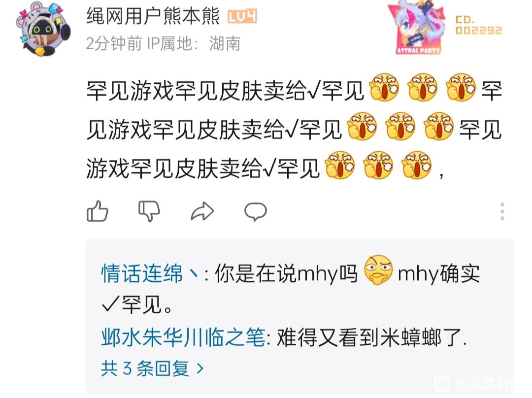Viewport: 532px width, 398px height.
Task: Open username 绳网用户熊本熊 profile
Action: [x=153, y=16]
